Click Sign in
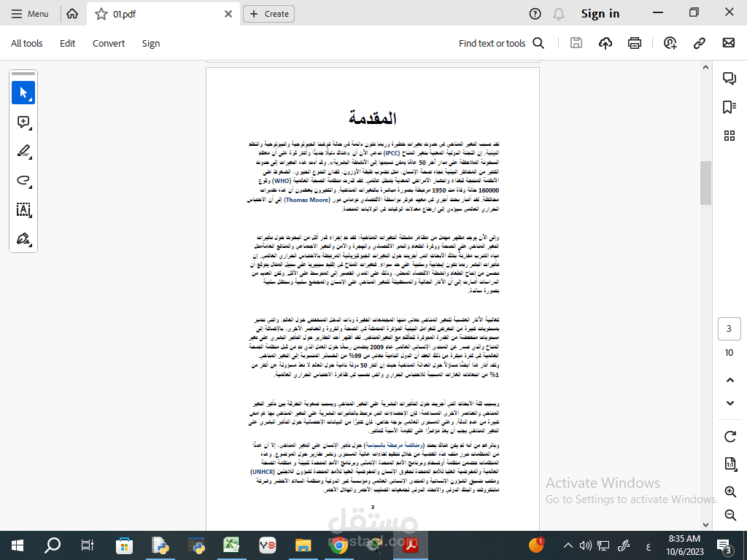This screenshot has width=747, height=560. coord(600,14)
